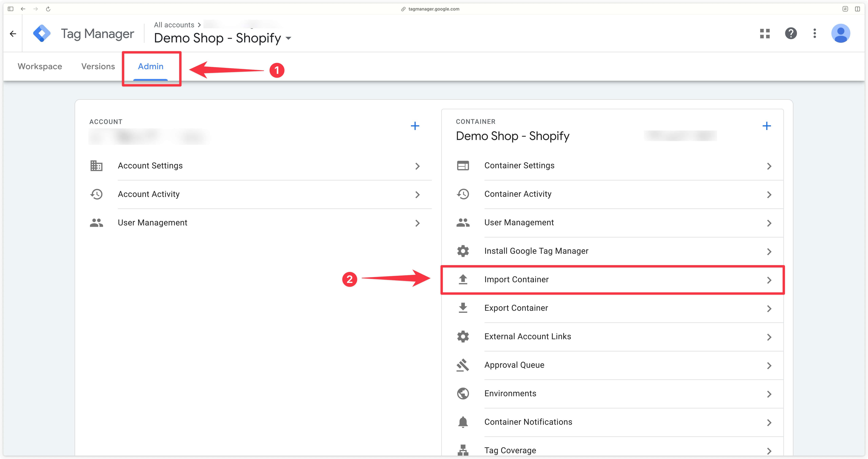Open the Help question mark icon
Screen dimensions: 868x459
791,33
